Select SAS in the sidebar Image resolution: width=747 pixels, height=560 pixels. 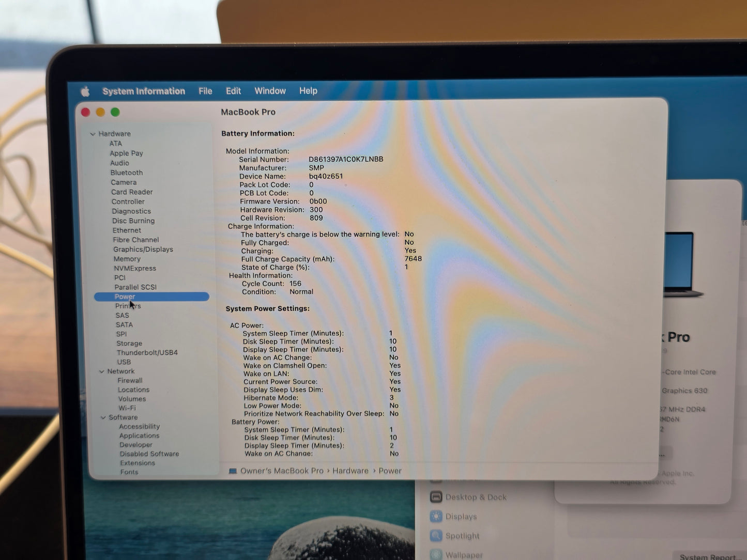click(x=123, y=315)
